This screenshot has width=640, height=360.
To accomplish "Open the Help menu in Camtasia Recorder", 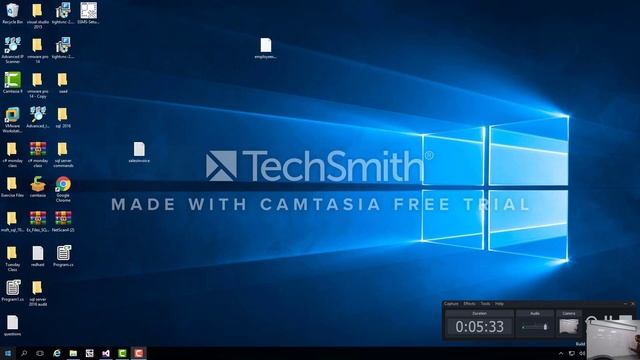I will [499, 304].
